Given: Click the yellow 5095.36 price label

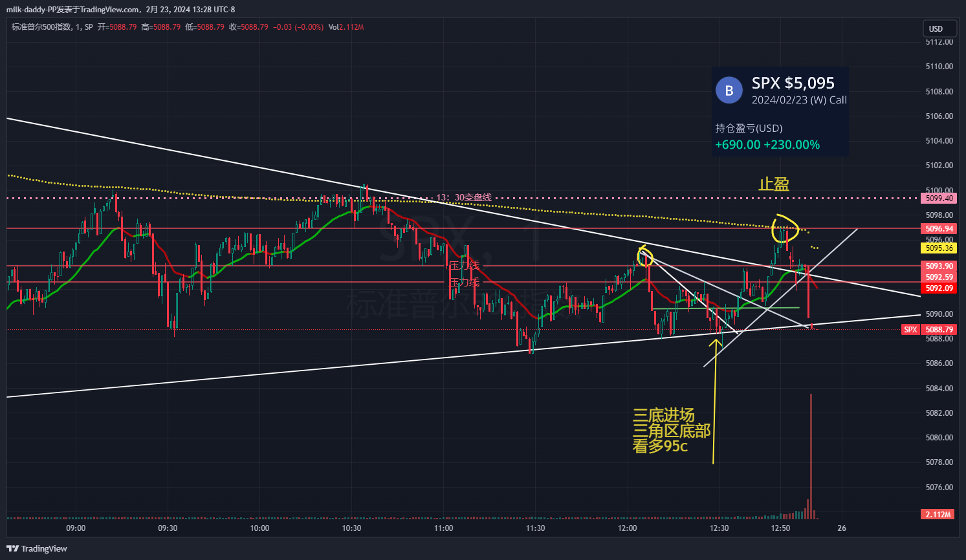Looking at the screenshot, I should (939, 248).
